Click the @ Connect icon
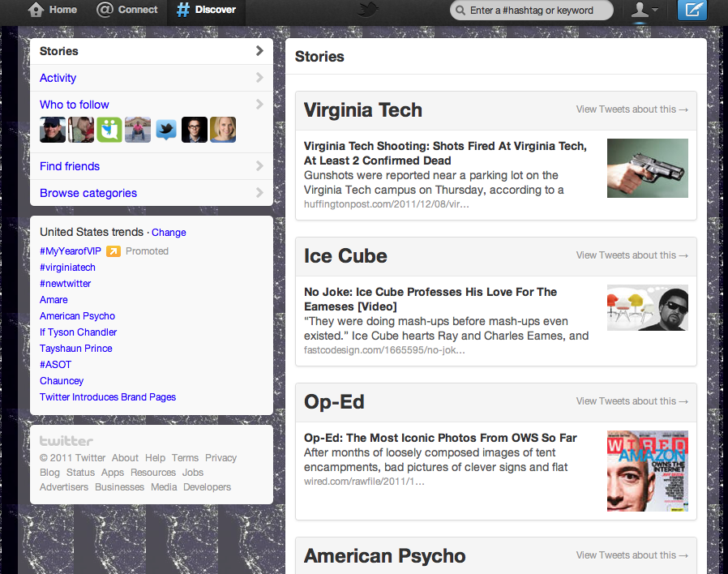728x574 pixels. [x=105, y=9]
